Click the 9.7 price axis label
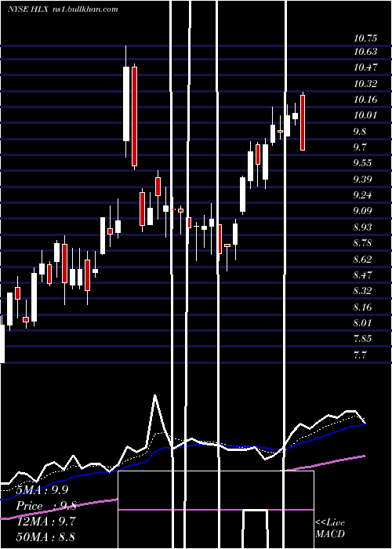The image size is (392, 549). (x=360, y=147)
